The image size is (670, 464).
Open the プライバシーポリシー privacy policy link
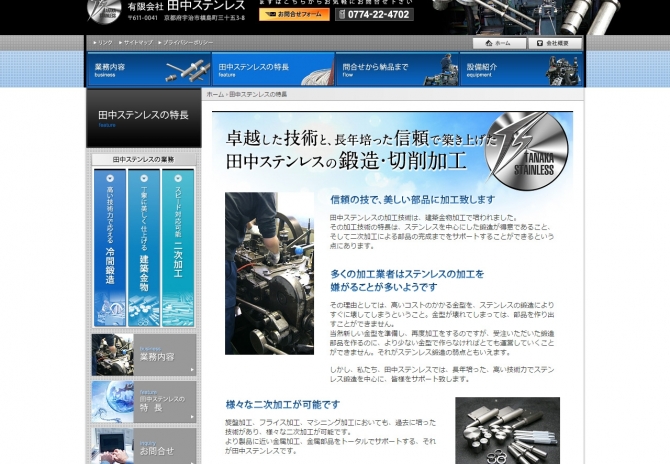point(185,43)
